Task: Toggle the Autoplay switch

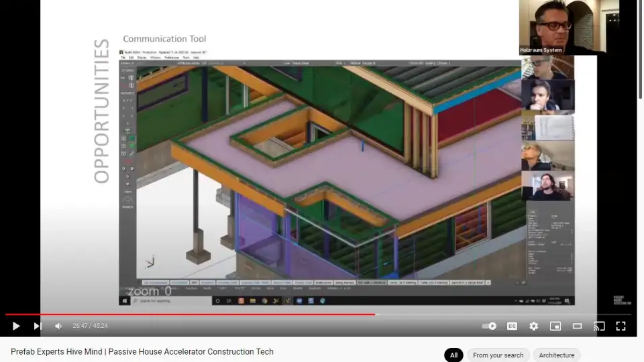Action: click(x=490, y=326)
